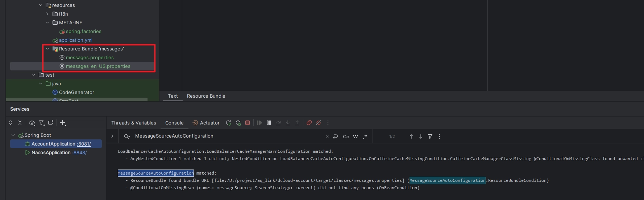Screen dimensions: 644x200
Task: Collapse Resource Bundle 'messages' node
Action: point(47,49)
